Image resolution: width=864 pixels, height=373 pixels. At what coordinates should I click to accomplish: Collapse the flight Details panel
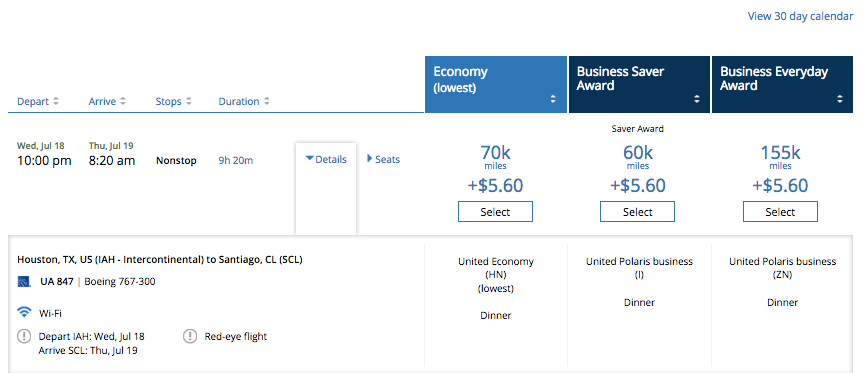[326, 160]
